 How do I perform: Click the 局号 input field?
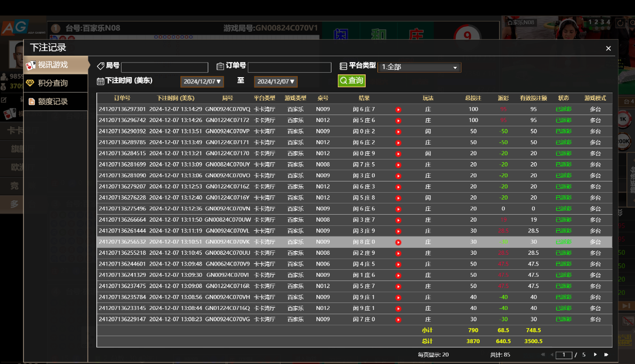[164, 67]
